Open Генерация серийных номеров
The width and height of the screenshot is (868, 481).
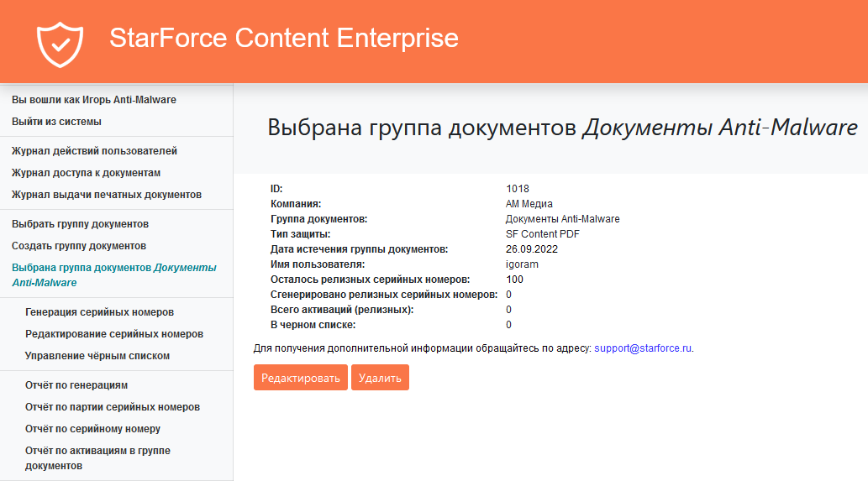pos(99,312)
